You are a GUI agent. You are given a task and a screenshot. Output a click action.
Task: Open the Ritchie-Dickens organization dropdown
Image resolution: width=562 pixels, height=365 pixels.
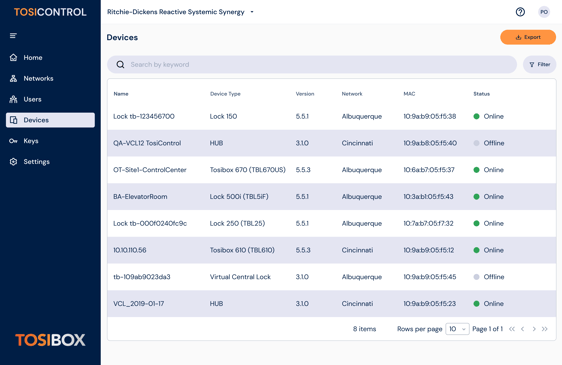click(180, 12)
